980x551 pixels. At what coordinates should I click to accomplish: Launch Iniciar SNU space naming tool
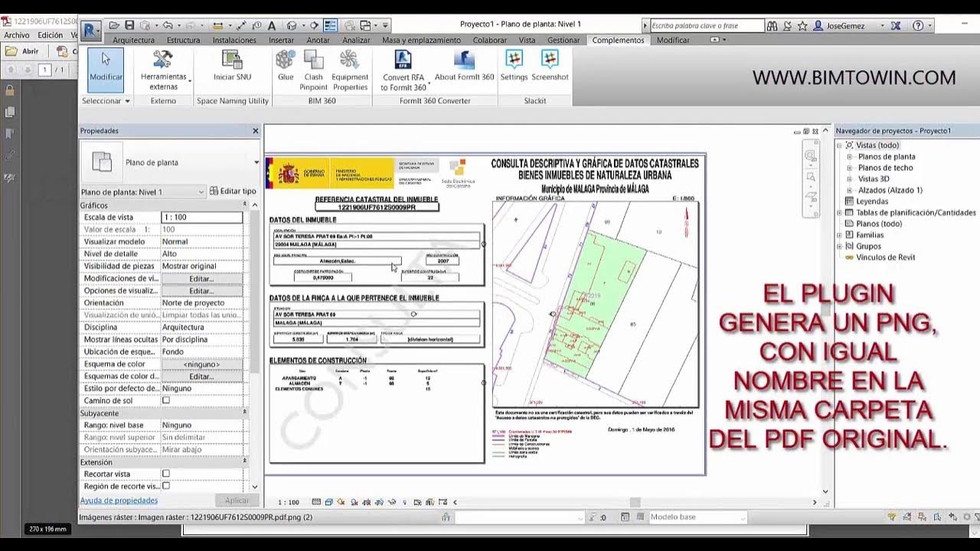(232, 66)
